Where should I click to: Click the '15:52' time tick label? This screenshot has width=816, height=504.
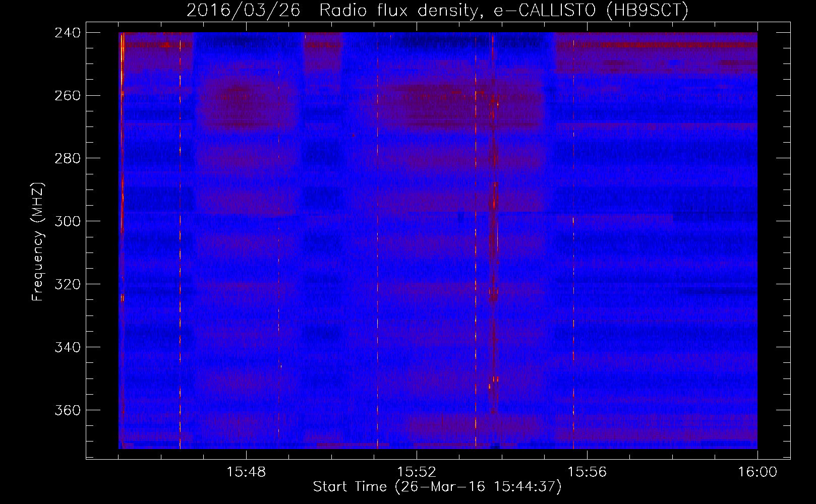(417, 472)
